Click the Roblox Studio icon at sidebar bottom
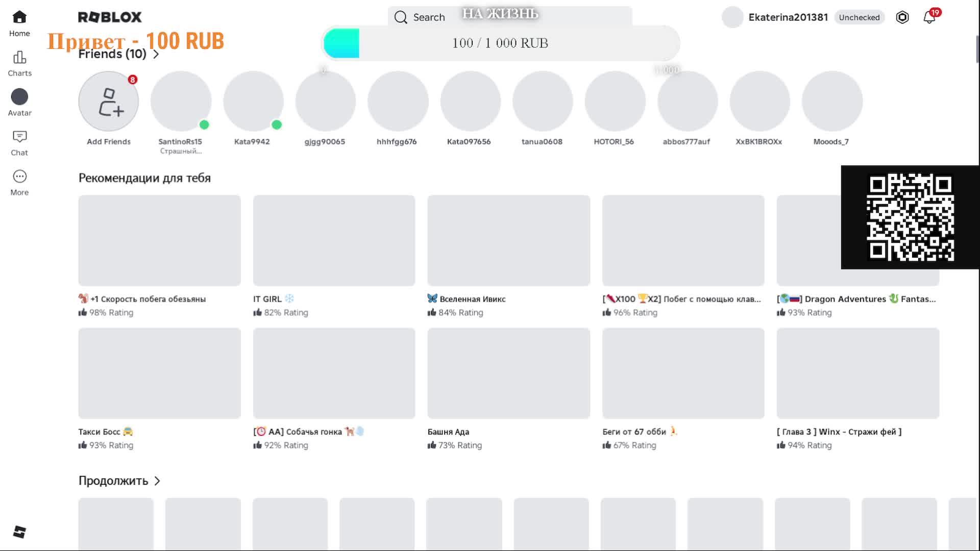Image resolution: width=980 pixels, height=551 pixels. click(x=19, y=532)
